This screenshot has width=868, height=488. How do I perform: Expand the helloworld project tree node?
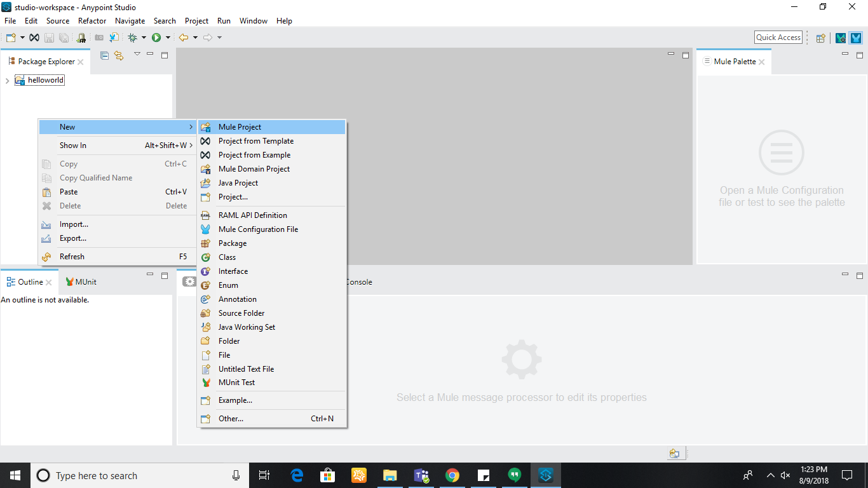pos(7,81)
